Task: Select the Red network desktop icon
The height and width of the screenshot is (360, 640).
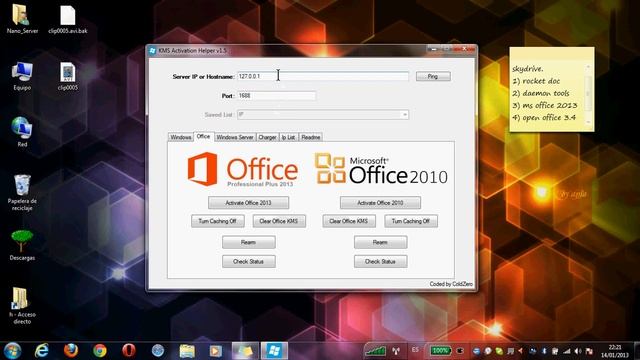Action: point(22,132)
